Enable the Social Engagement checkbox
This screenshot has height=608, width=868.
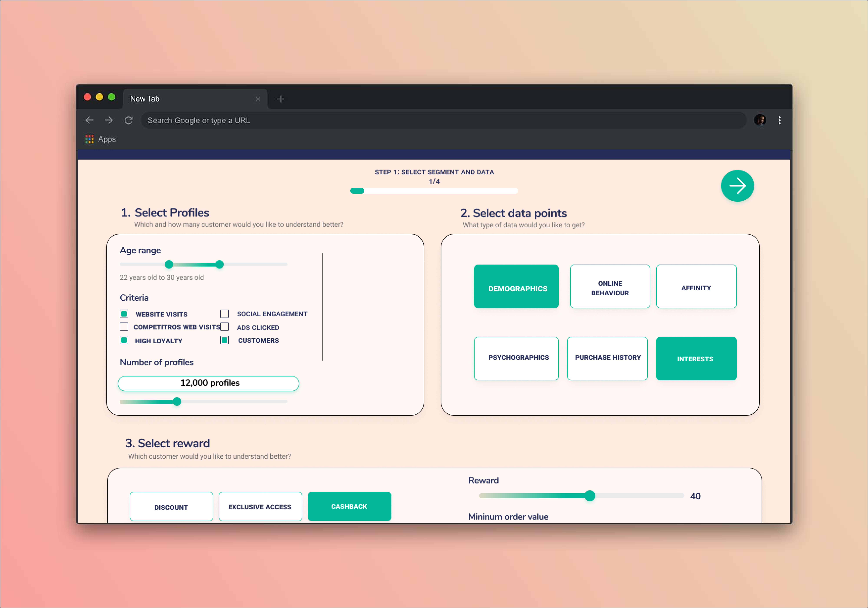point(224,314)
